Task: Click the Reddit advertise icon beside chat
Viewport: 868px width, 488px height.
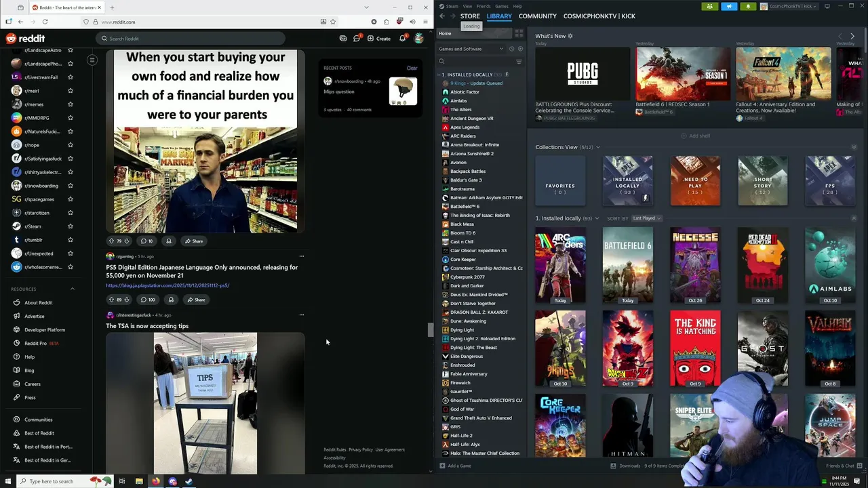Action: point(343,39)
